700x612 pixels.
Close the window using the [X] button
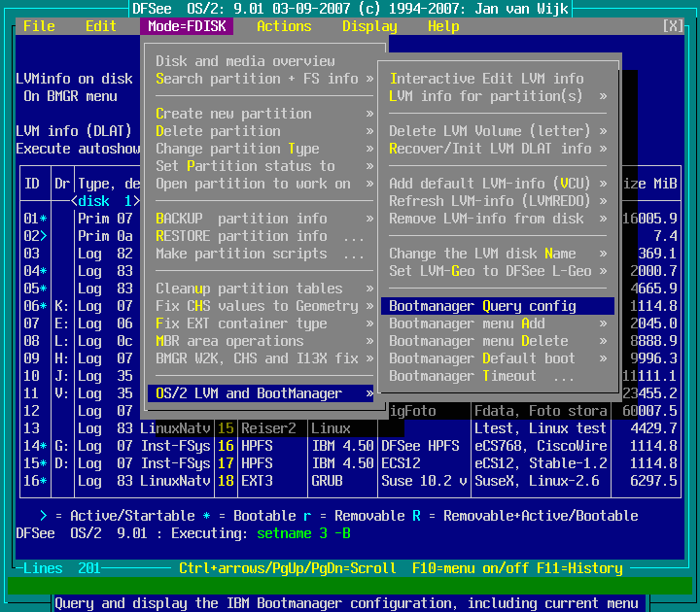click(x=672, y=26)
